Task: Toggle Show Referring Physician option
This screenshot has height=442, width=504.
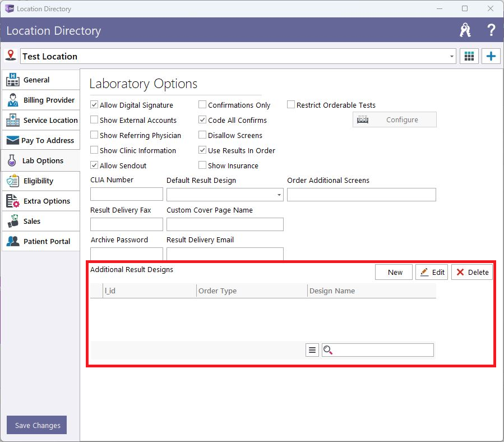Action: click(94, 135)
